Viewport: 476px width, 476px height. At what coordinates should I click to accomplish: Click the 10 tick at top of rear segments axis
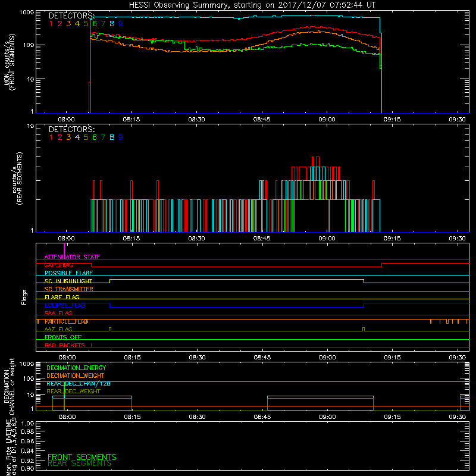[30, 126]
